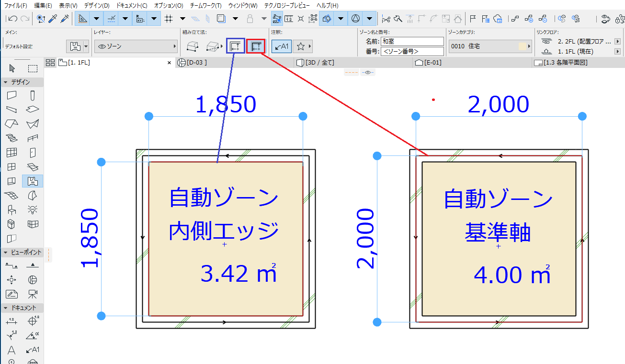The width and height of the screenshot is (625, 364).
Task: Click the zone name field 和室
Action: 412,42
